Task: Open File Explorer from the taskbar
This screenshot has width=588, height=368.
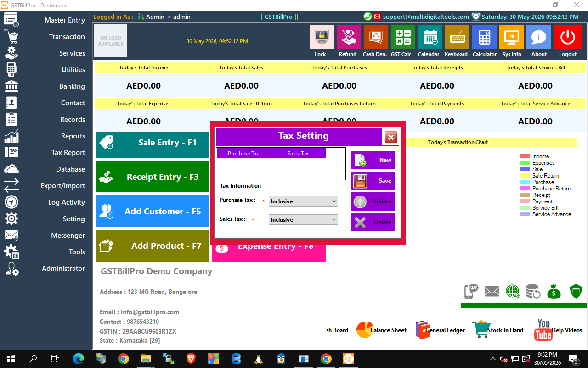Action: (x=146, y=359)
